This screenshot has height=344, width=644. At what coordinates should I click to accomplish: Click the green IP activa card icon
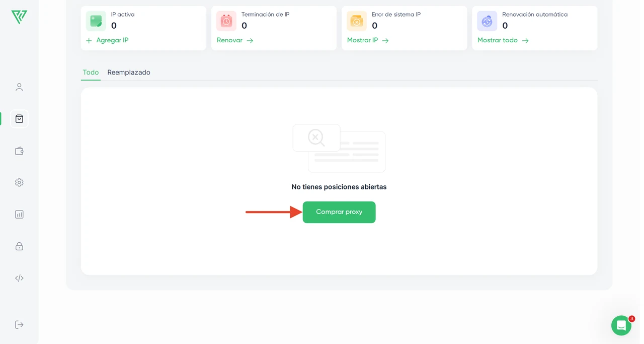click(x=96, y=21)
